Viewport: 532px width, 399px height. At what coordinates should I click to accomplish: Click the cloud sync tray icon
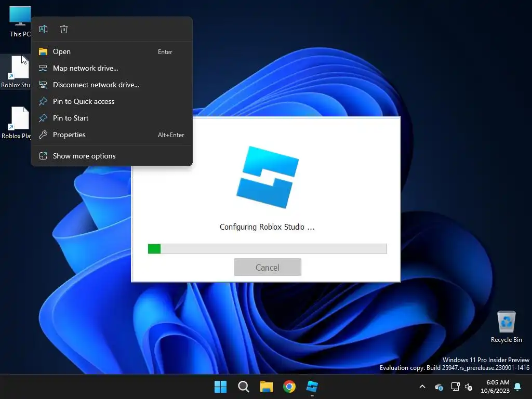439,387
